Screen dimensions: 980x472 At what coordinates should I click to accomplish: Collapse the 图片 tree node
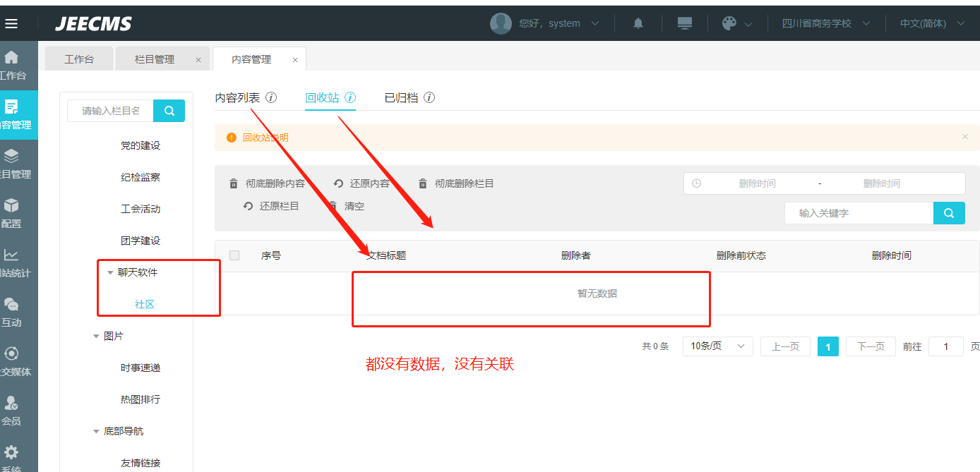click(x=96, y=336)
